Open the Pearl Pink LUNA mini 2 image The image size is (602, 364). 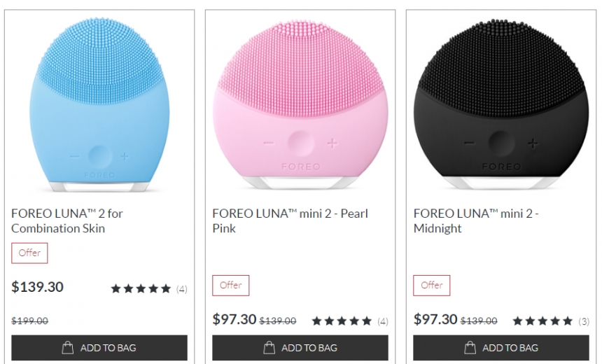pos(300,105)
